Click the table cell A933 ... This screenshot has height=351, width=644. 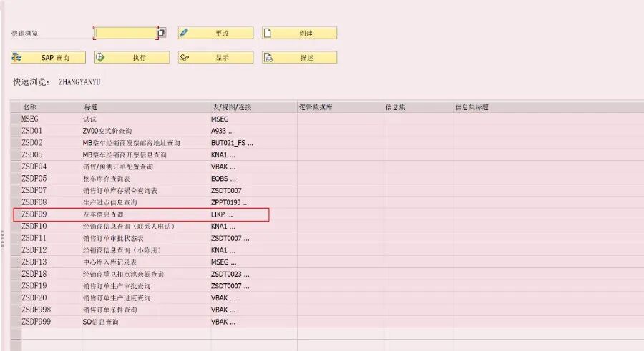click(x=223, y=131)
